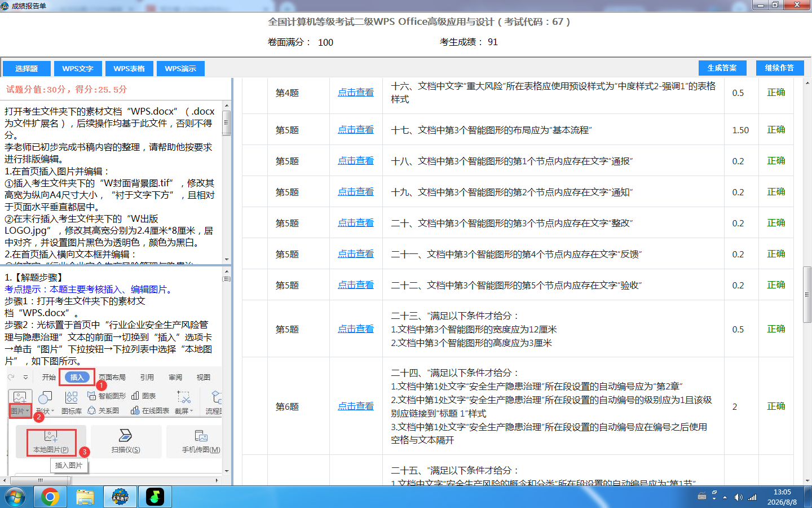812x508 pixels.
Task: Click the '卷面满分： 100' text
Action: (301, 42)
